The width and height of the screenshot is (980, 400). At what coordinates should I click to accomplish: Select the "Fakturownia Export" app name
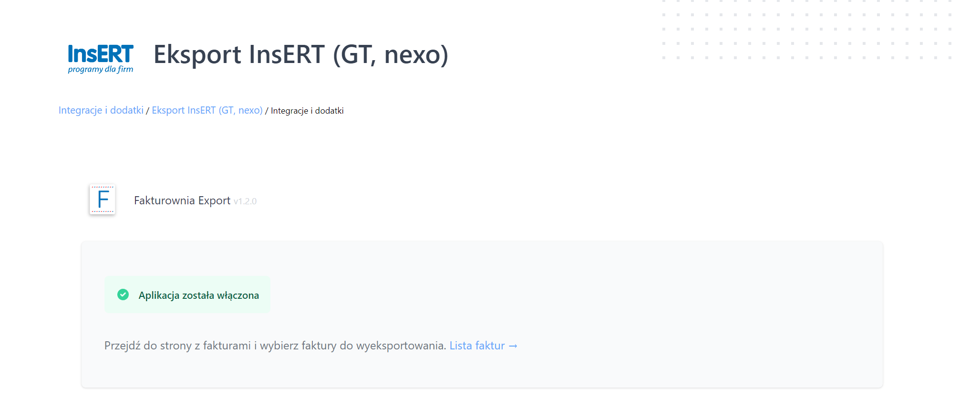pyautogui.click(x=182, y=200)
